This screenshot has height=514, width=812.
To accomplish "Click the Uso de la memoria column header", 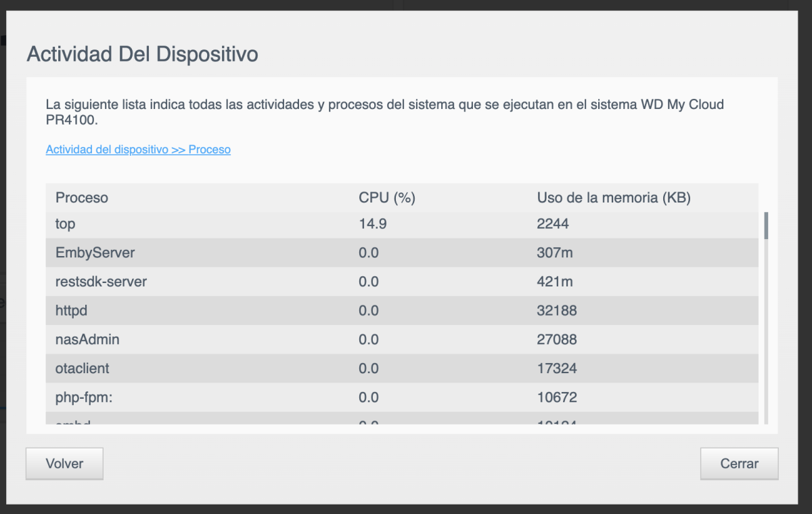I will click(x=613, y=198).
